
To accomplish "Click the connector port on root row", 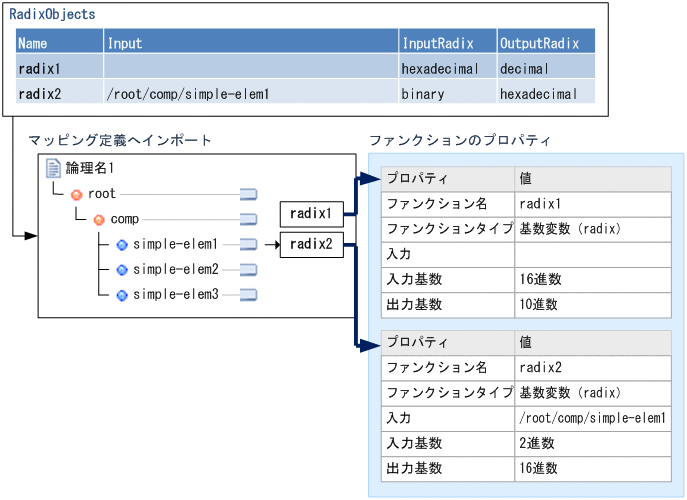I will pos(248,194).
